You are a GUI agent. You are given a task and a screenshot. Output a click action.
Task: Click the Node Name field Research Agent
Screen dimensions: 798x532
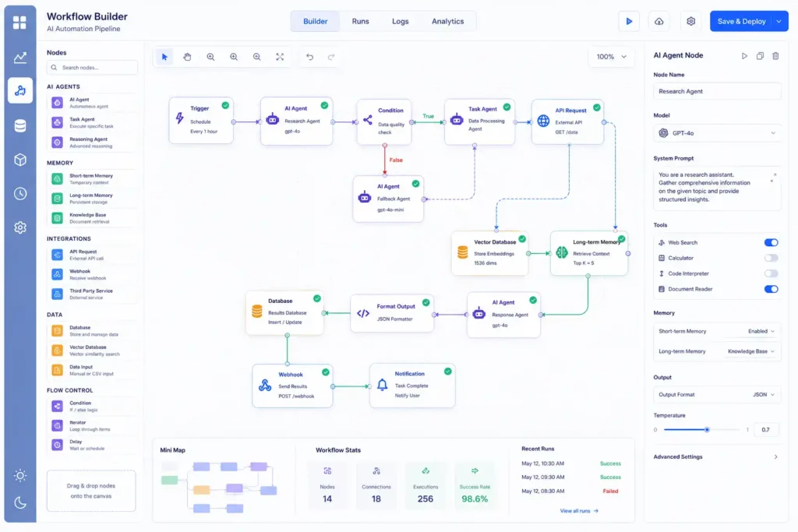point(717,92)
